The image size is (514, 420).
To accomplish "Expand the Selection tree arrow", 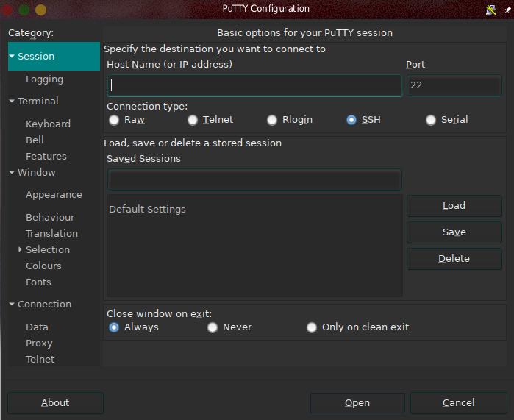I will 20,249.
